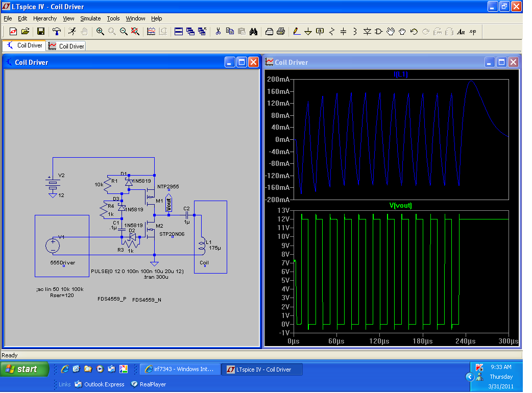
Task: Select the Capacitor placement tool
Action: (x=344, y=32)
